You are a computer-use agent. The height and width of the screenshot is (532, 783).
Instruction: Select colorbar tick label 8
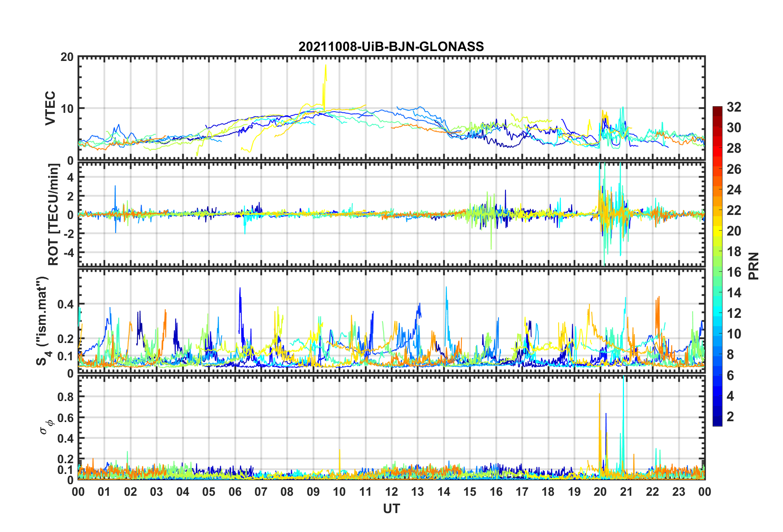(x=730, y=355)
